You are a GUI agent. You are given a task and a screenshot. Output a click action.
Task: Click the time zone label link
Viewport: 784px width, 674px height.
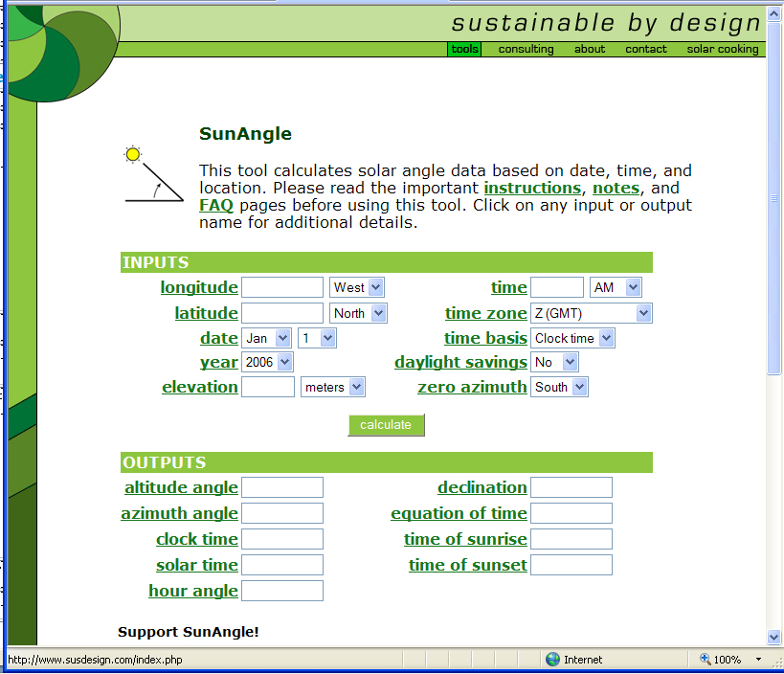point(486,313)
